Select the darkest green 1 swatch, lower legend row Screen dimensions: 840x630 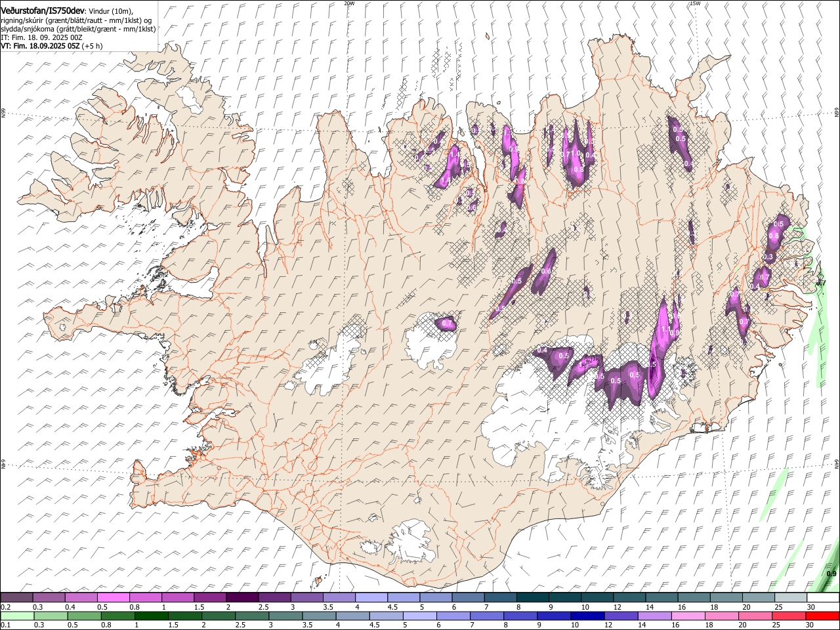tap(152, 616)
